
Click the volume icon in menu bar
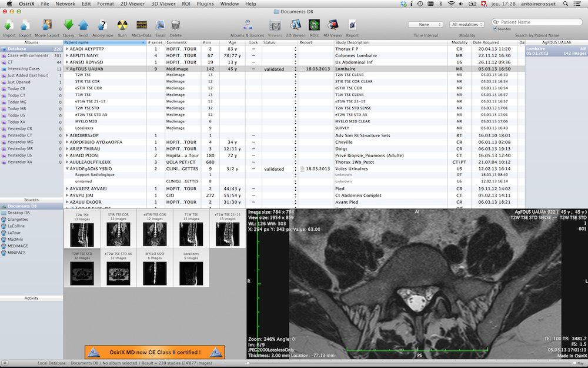461,4
